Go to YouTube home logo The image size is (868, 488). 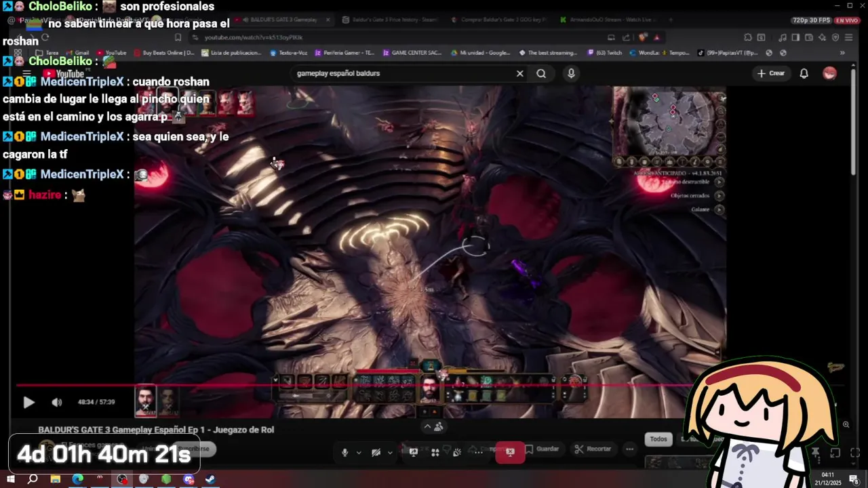63,74
